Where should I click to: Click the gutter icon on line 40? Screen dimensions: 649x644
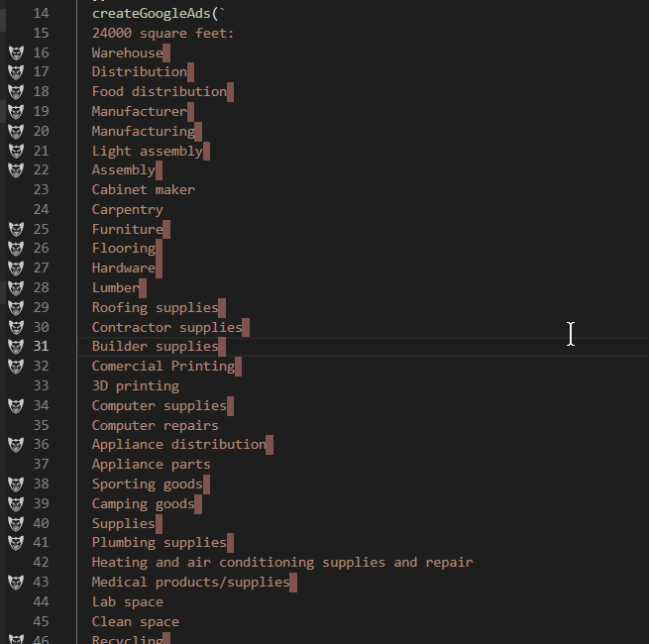(x=16, y=523)
